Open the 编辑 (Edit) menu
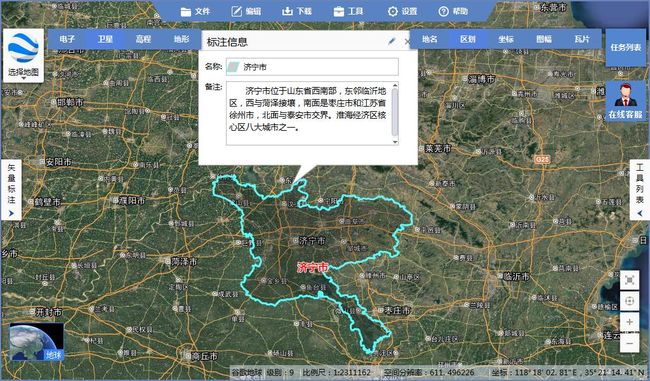The image size is (650, 381). tap(246, 11)
